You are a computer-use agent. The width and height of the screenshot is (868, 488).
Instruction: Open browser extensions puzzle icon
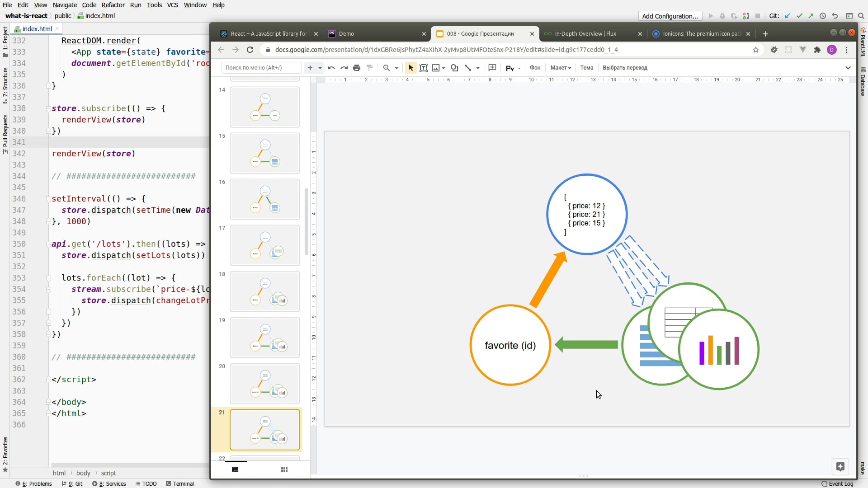pos(817,50)
